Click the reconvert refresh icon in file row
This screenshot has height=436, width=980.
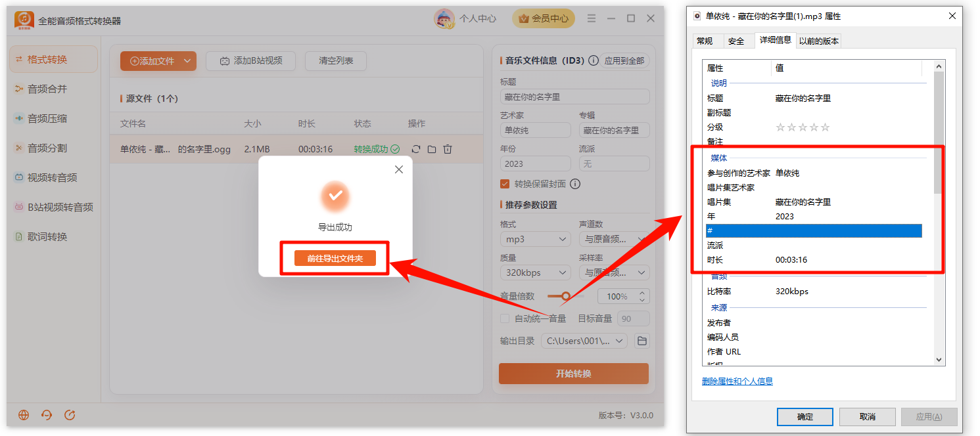[x=415, y=149]
